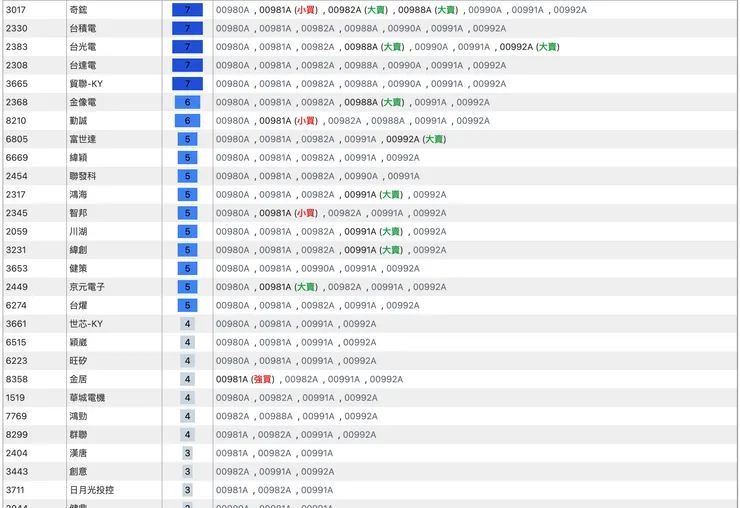Click 00981A (強買) in the 金居 row

tap(245, 379)
